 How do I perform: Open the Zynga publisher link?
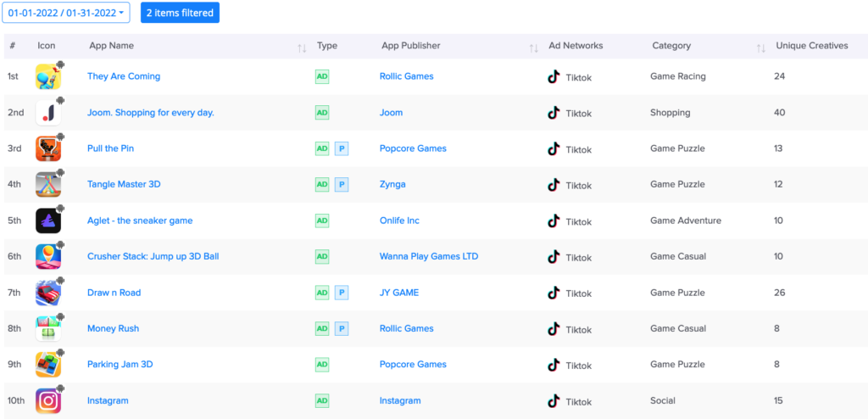[392, 185]
